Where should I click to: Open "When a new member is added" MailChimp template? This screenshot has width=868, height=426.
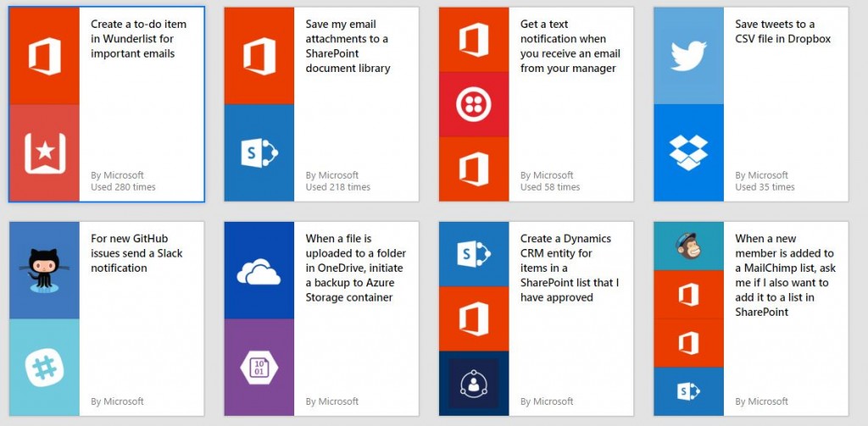[786, 275]
